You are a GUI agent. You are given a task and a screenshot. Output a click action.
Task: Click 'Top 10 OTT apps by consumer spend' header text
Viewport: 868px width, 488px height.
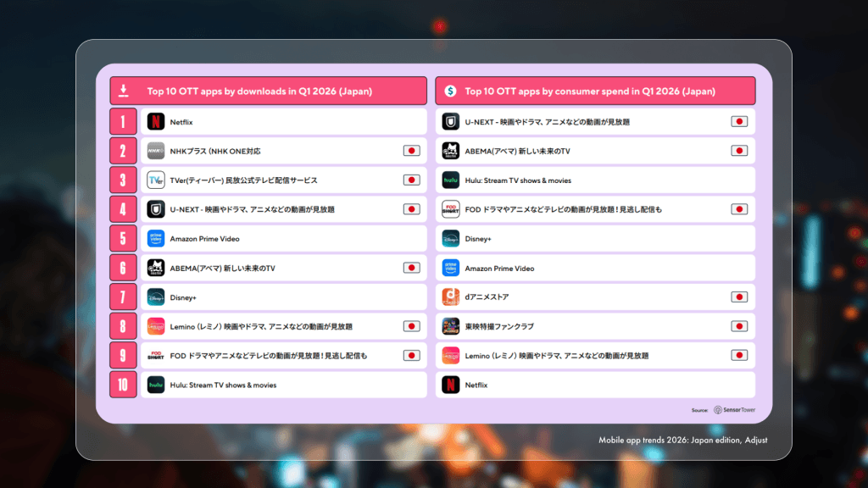590,91
